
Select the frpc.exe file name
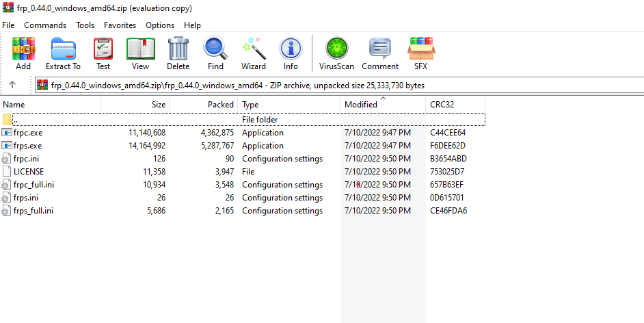click(x=28, y=133)
